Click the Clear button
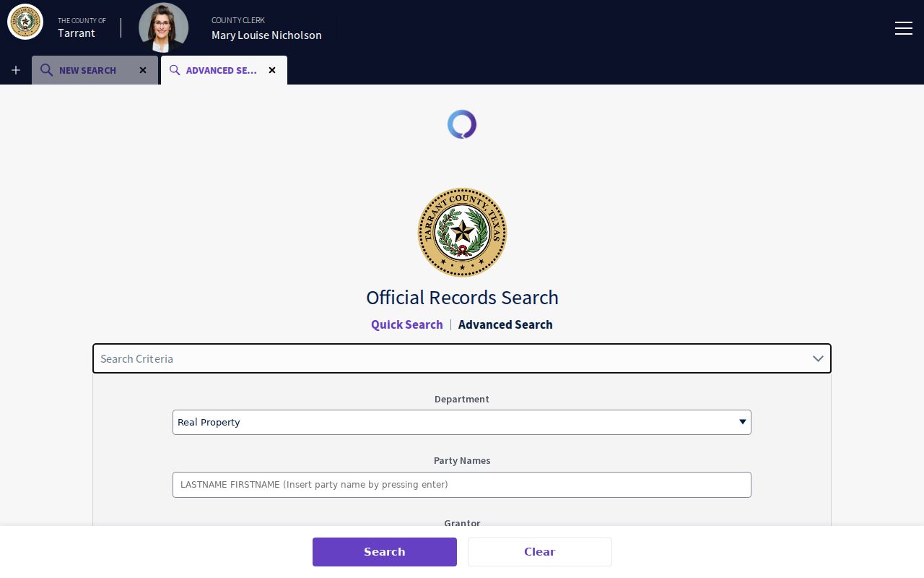 [540, 552]
